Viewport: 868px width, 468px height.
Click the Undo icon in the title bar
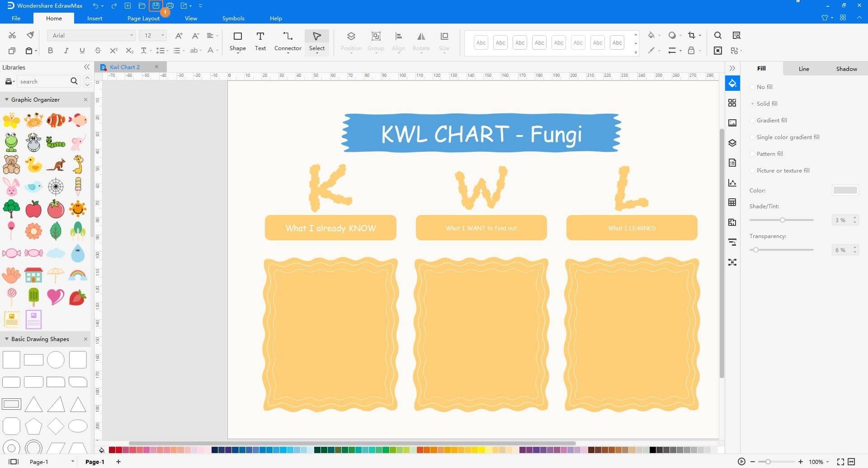[95, 5]
